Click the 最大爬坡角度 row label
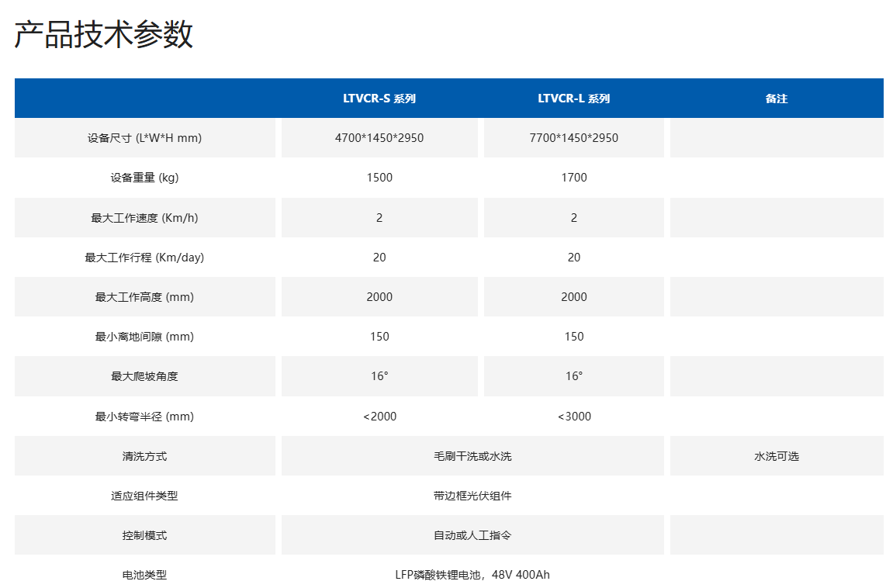Viewport: 886px width, 588px height. pos(144,376)
